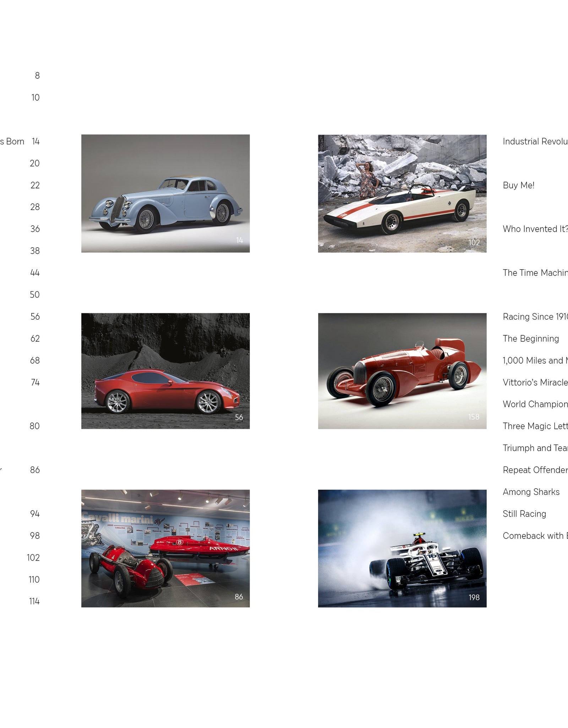568x728 pixels.
Task: Select the 'Who Invented It?' chapter title
Action: [535, 229]
